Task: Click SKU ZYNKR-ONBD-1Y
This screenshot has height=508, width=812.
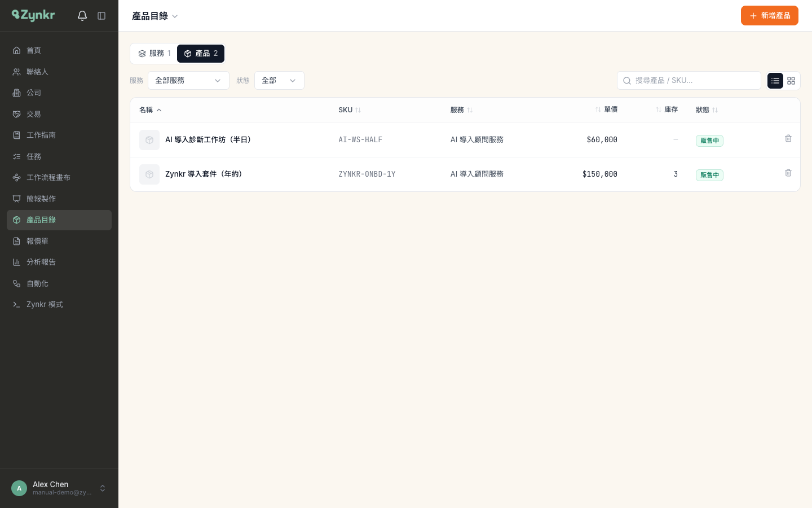Action: (367, 174)
